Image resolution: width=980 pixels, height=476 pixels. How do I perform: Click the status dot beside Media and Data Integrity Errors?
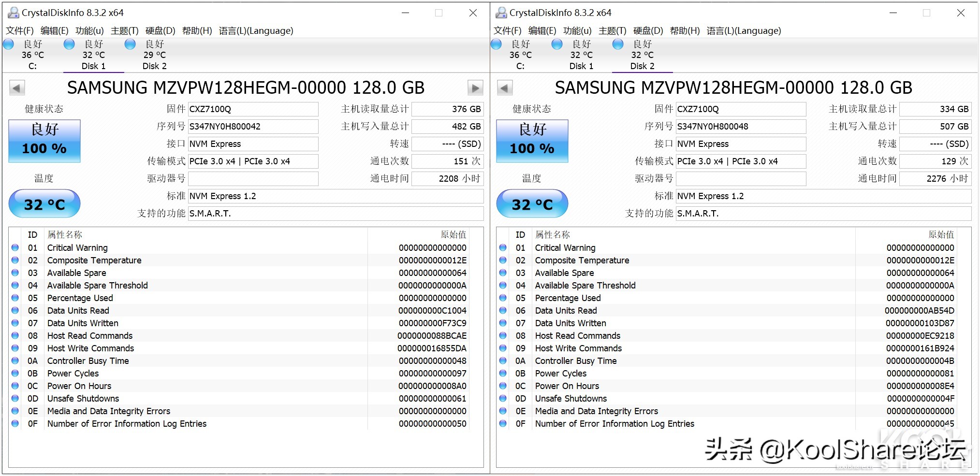click(15, 411)
